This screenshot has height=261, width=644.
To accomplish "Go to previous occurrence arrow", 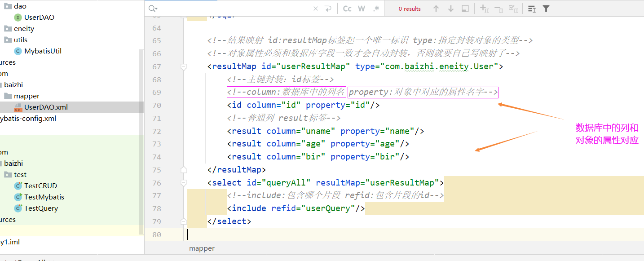I will click(436, 9).
